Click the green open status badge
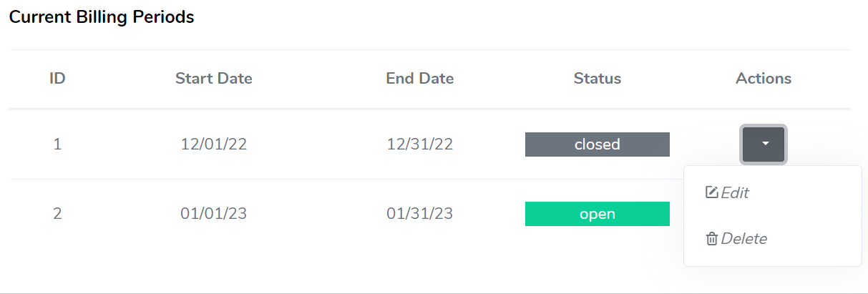Image resolution: width=868 pixels, height=294 pixels. tap(597, 214)
